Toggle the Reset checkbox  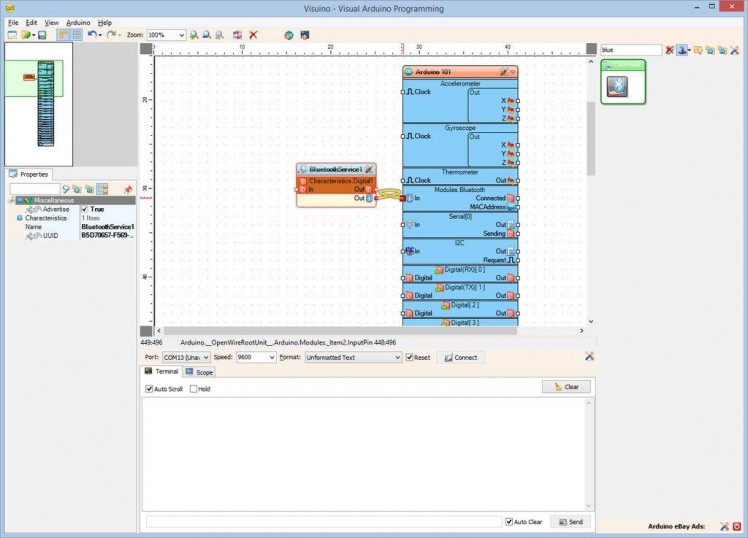(409, 357)
